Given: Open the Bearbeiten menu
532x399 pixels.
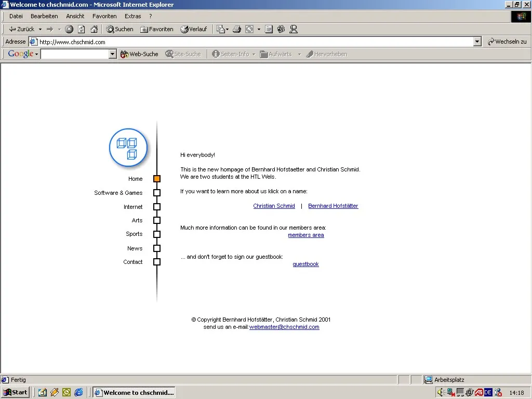Looking at the screenshot, I should (44, 16).
